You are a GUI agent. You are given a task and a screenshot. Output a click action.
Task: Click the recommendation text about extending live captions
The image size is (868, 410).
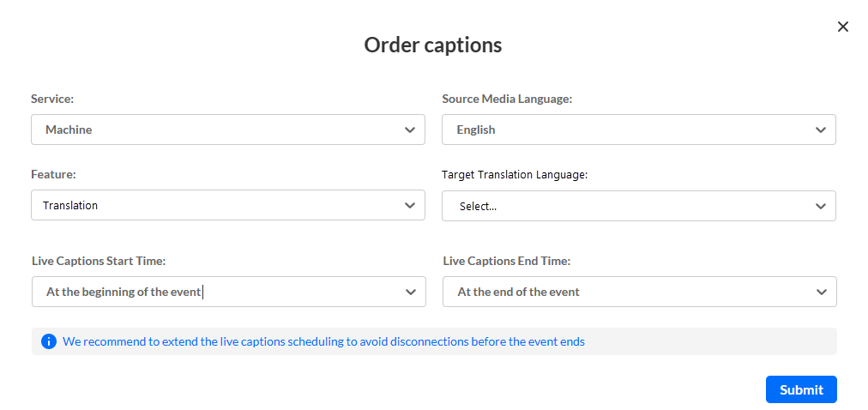(323, 341)
